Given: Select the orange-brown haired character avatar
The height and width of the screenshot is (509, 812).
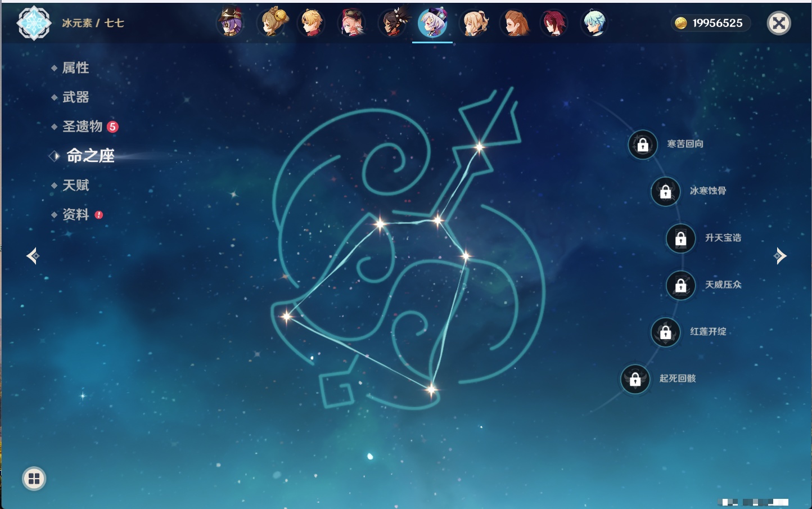Looking at the screenshot, I should (515, 23).
